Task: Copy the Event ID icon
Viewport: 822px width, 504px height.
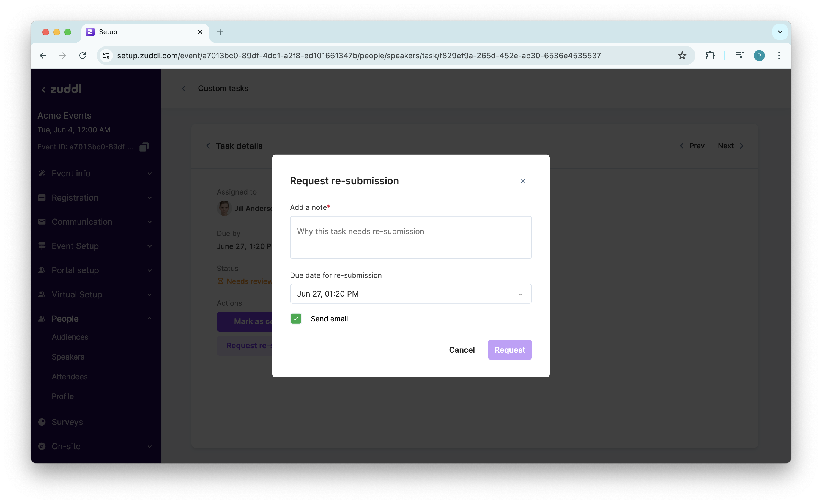Action: 144,147
